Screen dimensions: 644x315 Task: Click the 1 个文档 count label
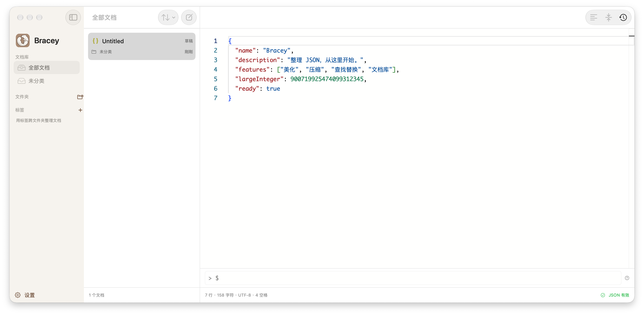(x=97, y=295)
